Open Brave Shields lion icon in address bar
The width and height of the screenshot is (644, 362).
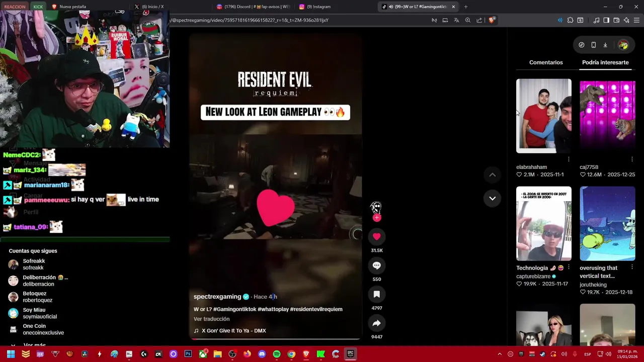pyautogui.click(x=492, y=20)
